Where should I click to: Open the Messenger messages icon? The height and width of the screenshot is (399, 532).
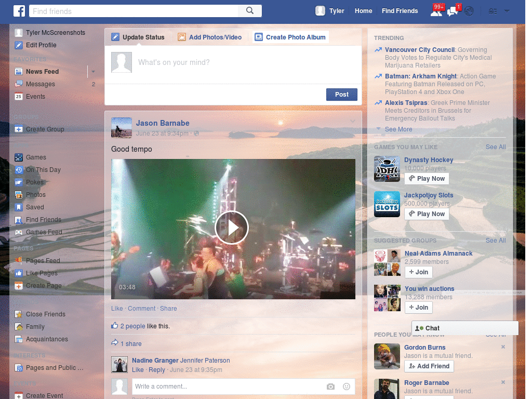451,10
